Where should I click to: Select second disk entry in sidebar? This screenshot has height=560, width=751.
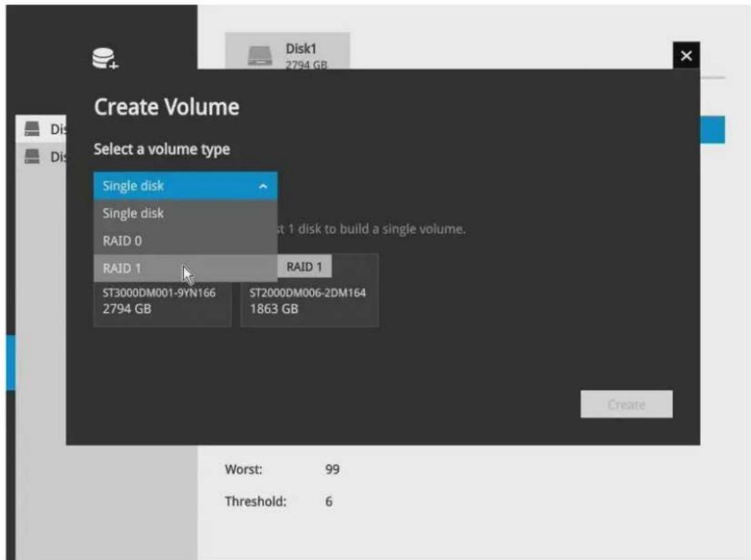tap(41, 157)
